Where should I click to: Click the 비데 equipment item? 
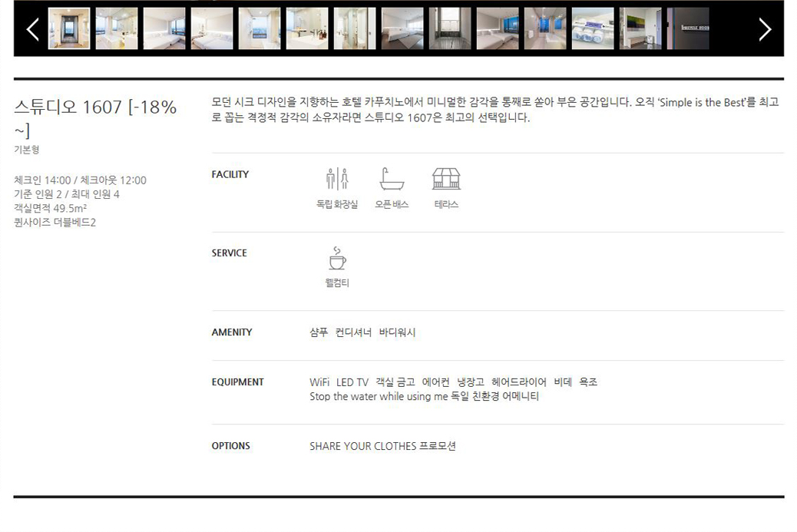[563, 382]
